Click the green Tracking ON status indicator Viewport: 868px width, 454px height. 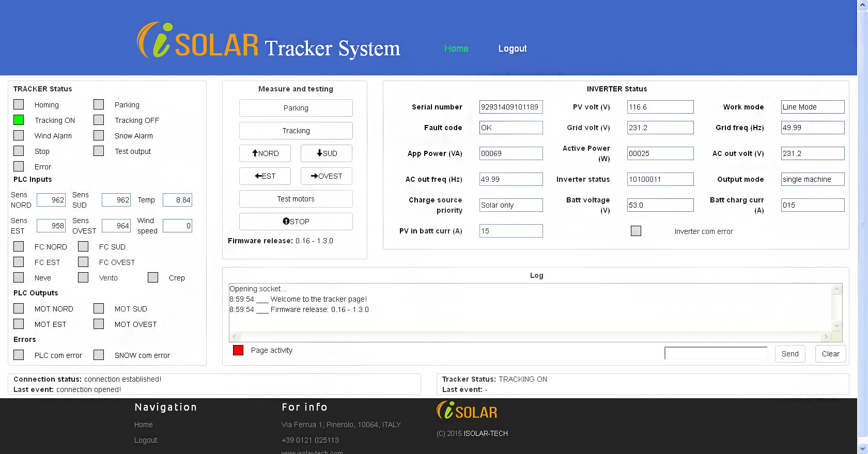click(x=19, y=120)
